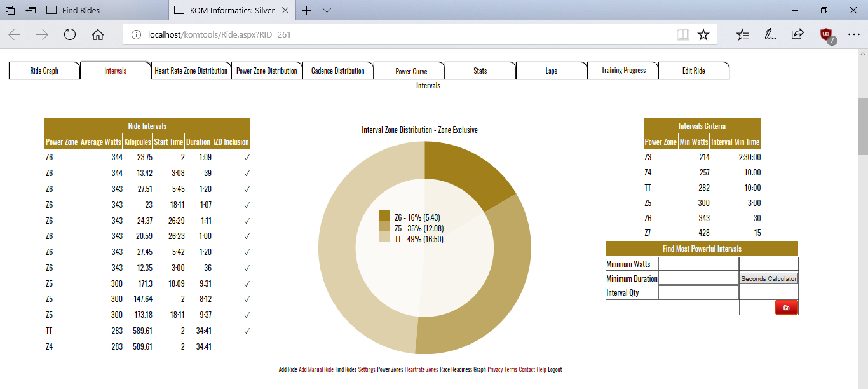Click the Minimum Watts input field

tap(698, 264)
